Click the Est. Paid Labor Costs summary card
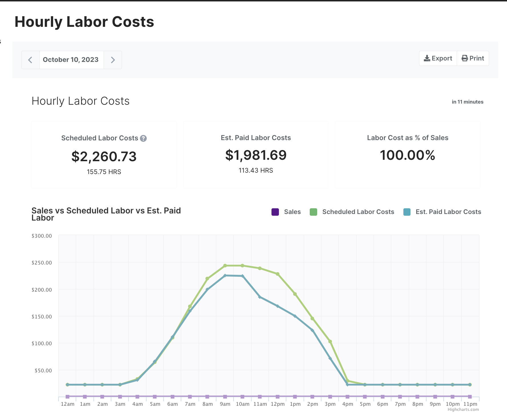The image size is (507, 420). click(x=256, y=154)
